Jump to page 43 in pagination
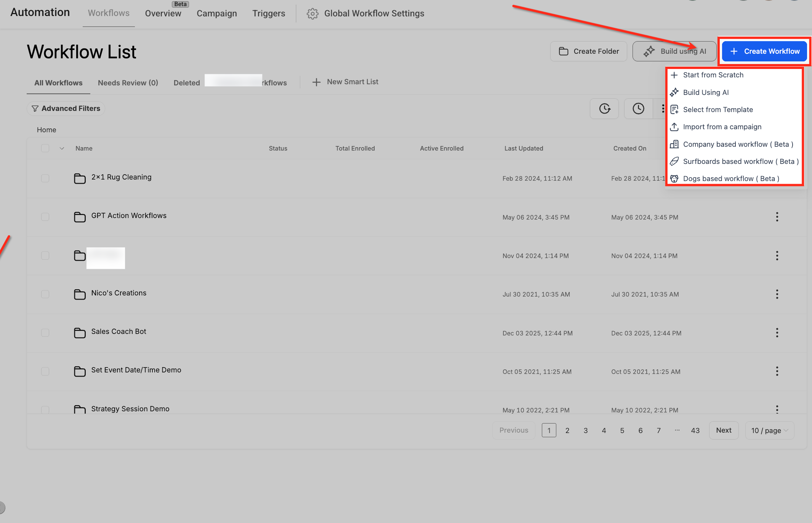The height and width of the screenshot is (523, 812). tap(695, 430)
